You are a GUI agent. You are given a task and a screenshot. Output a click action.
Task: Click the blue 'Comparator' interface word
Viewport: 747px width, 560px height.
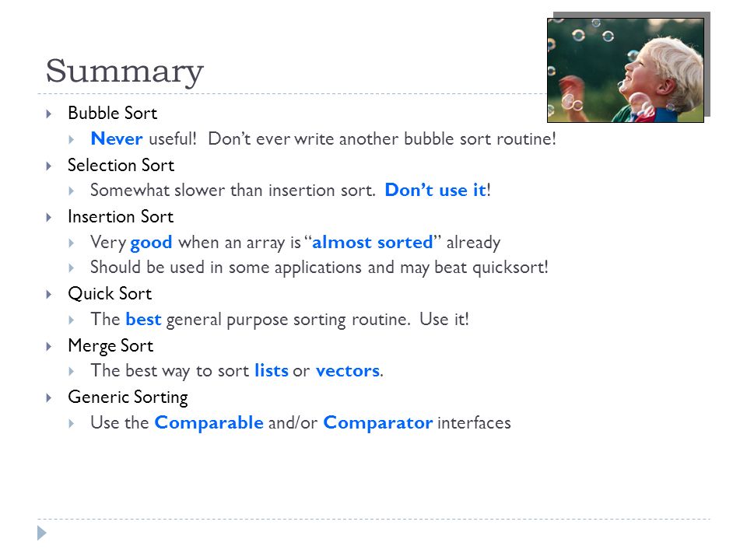point(378,423)
